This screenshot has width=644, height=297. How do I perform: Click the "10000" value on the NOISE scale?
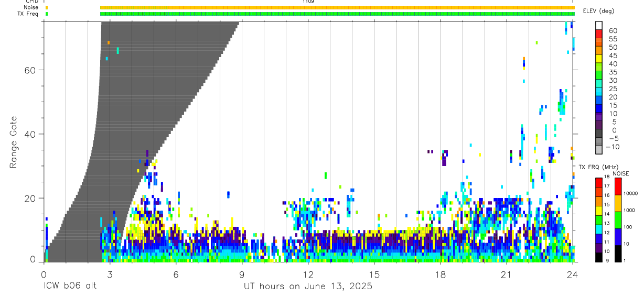click(630, 194)
